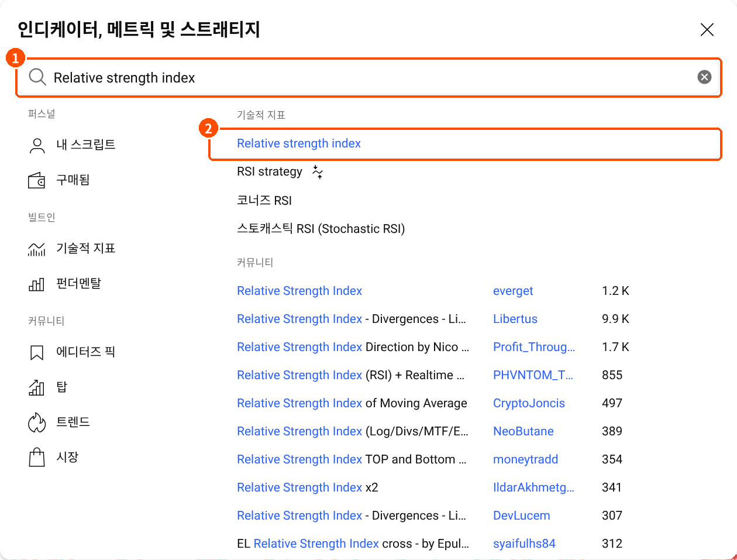Select Relative Strength Index of Moving Average
Viewport: 737px width, 560px height.
352,403
